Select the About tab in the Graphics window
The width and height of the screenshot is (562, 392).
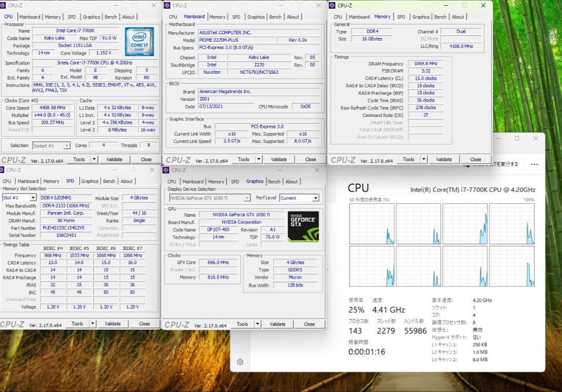[x=291, y=181]
